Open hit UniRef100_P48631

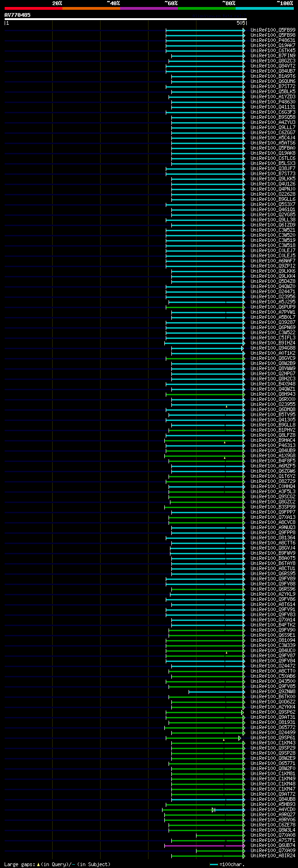(x=273, y=40)
